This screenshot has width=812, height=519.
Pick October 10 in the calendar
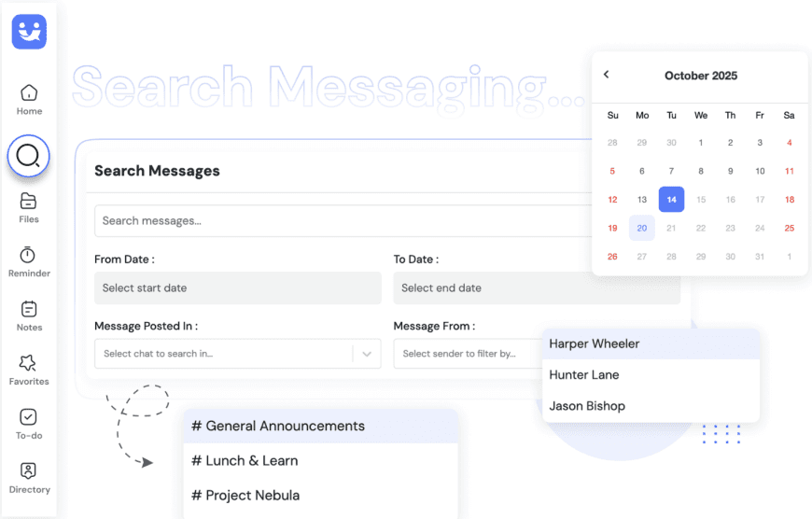coord(760,171)
